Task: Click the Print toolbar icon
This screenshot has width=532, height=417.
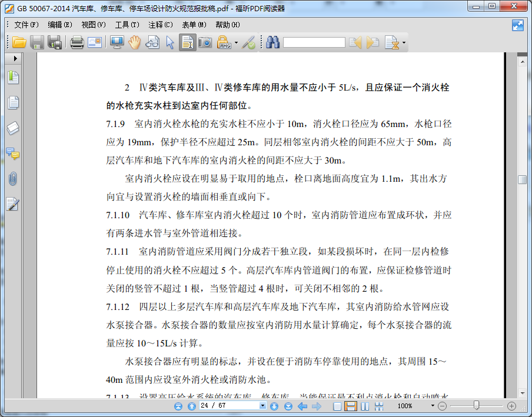Action: coord(77,42)
